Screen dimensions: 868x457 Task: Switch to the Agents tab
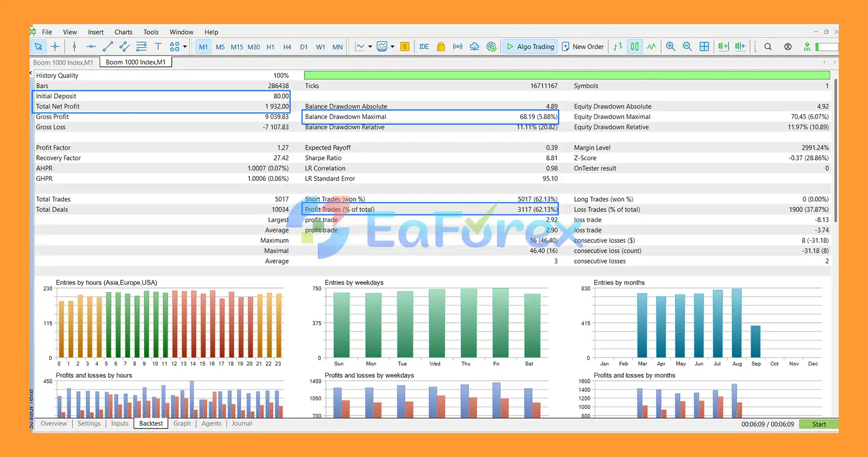point(212,423)
